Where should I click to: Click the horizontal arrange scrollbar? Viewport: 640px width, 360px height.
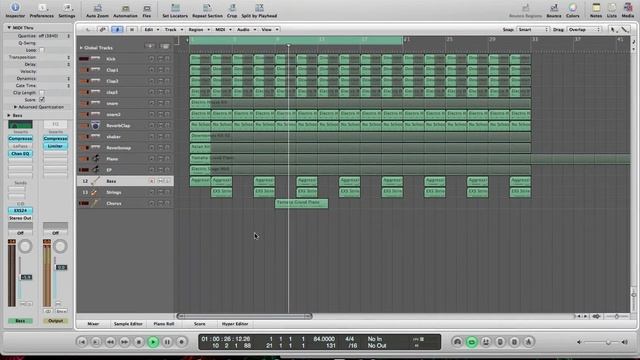click(244, 316)
